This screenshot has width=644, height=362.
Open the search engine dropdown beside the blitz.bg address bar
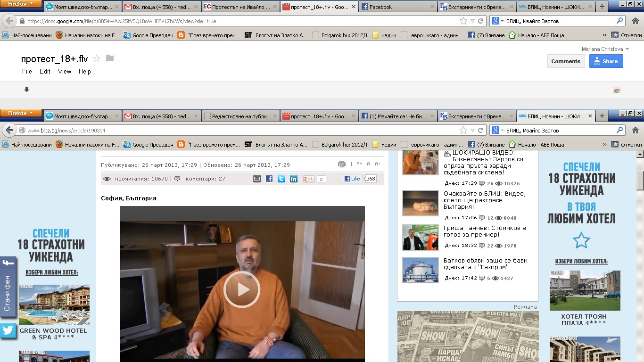coord(498,130)
